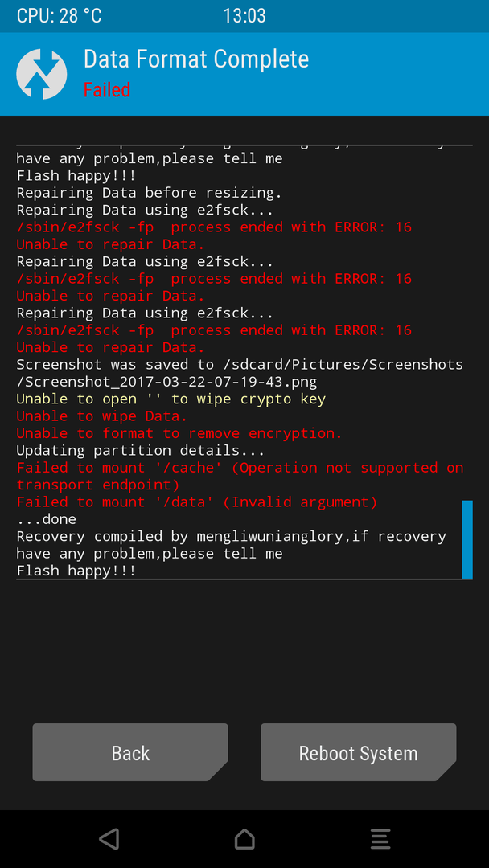Tap the Unable to wipe Data line

click(x=102, y=416)
